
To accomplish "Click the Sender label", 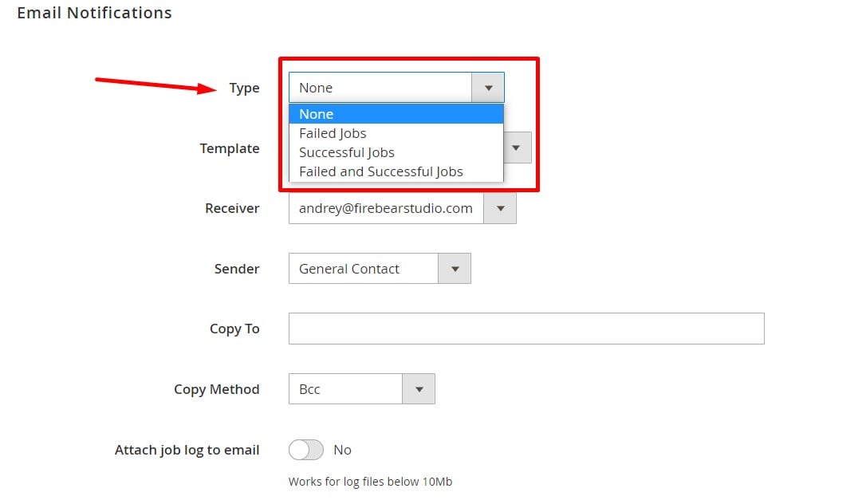I will click(237, 269).
